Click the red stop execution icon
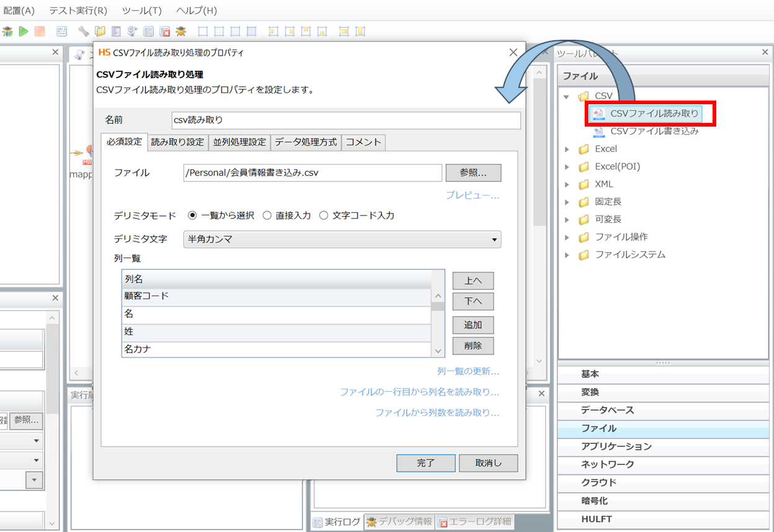This screenshot has height=532, width=774. 40,31
